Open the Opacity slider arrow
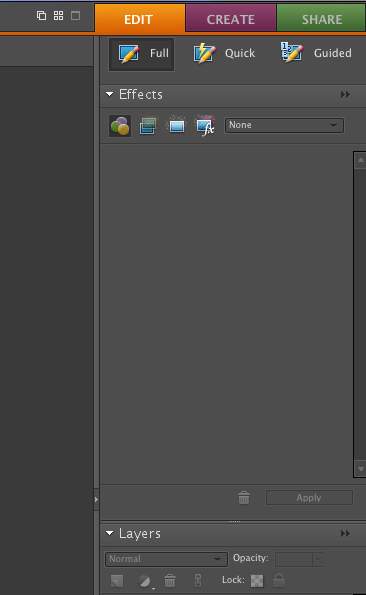 click(318, 559)
